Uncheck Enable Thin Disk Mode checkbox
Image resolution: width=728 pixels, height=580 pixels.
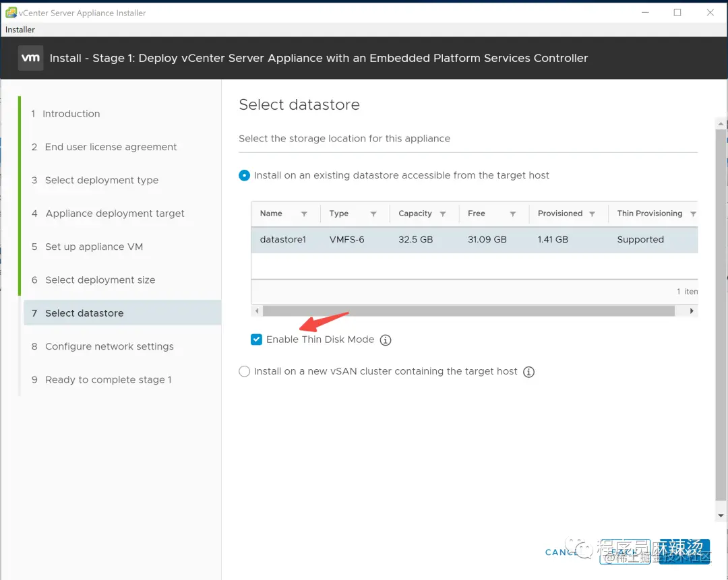(x=256, y=340)
